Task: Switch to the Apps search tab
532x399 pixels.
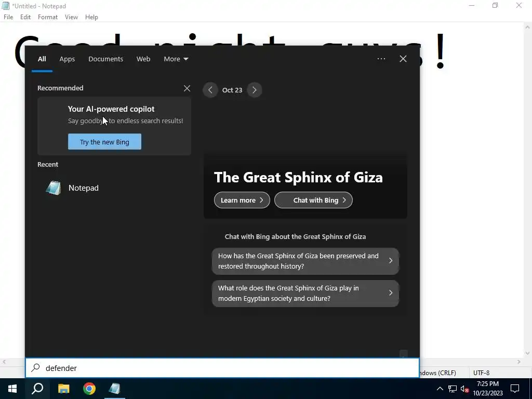Action: 67,59
